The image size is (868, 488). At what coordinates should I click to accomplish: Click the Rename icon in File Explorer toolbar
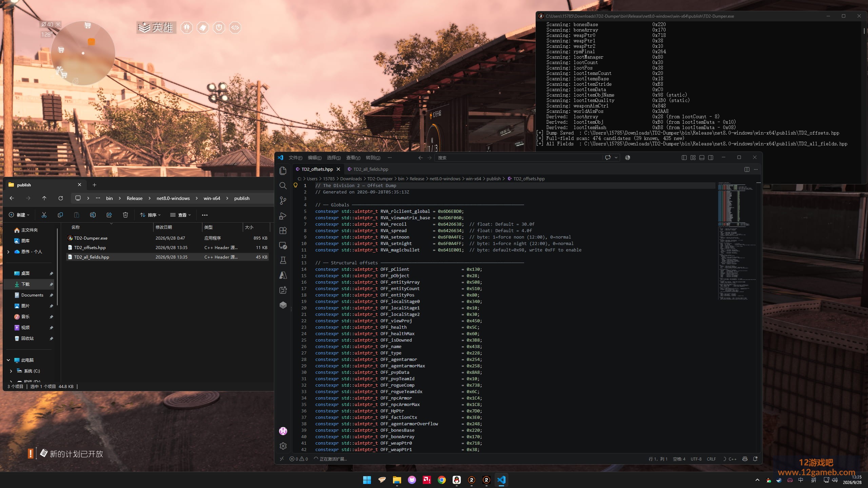pyautogui.click(x=93, y=215)
